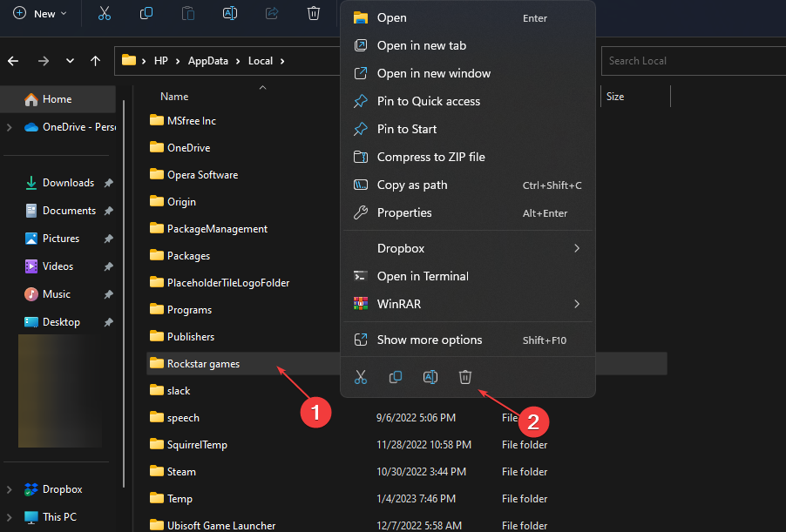The width and height of the screenshot is (786, 532).
Task: Click the Copy icon in the toolbar
Action: 146,14
